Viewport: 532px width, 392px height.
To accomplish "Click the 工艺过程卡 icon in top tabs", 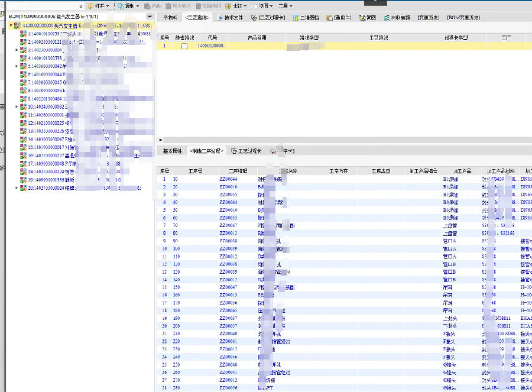I will click(254, 18).
